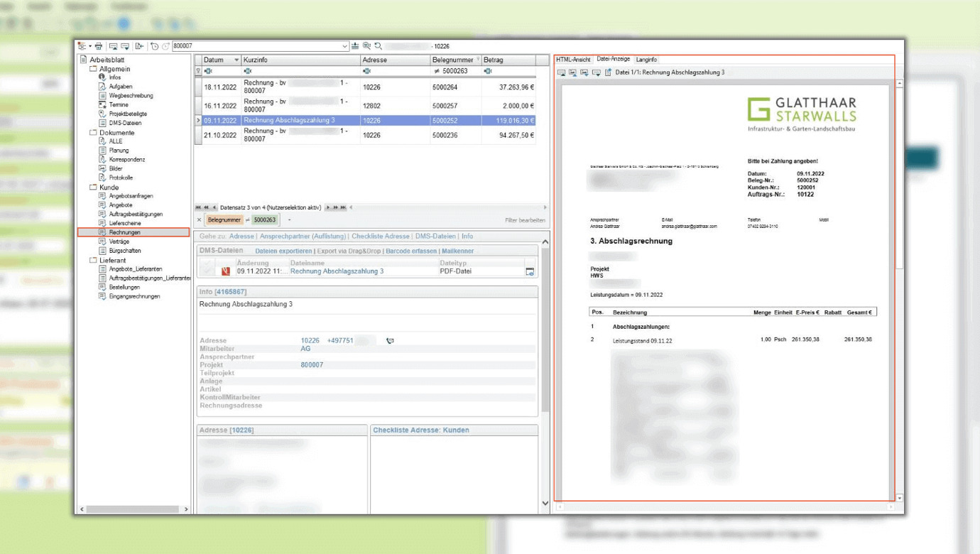This screenshot has width=980, height=554.
Task: Jump to the first record using the navigator arrow
Action: point(199,207)
